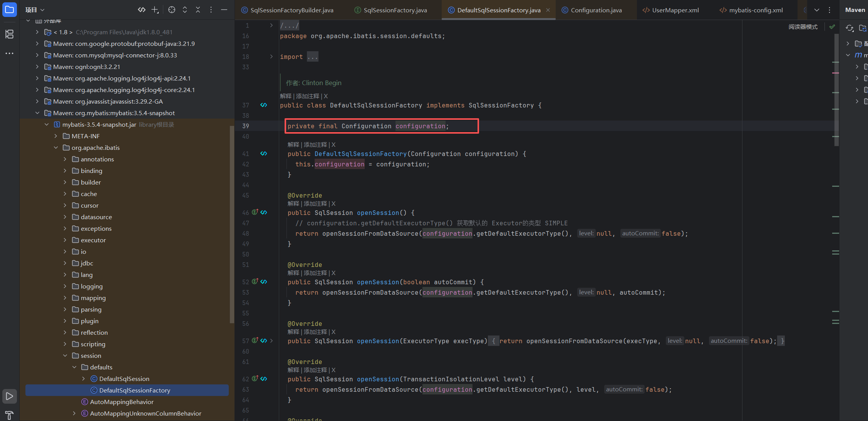
Task: Switch to Configuration.java tab
Action: pos(592,10)
